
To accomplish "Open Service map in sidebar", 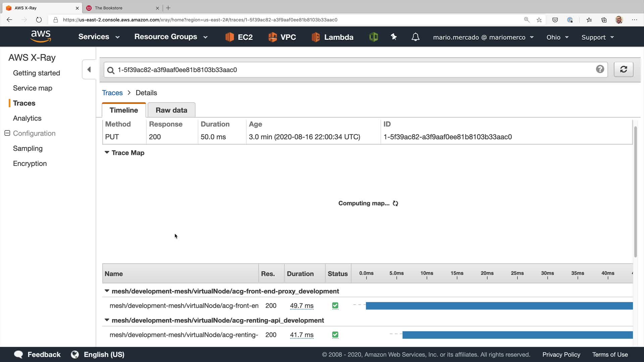I will [33, 88].
